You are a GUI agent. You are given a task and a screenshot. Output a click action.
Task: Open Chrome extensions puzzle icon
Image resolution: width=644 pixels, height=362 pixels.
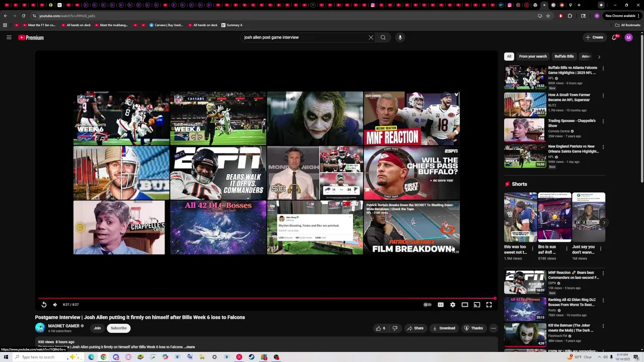570,16
